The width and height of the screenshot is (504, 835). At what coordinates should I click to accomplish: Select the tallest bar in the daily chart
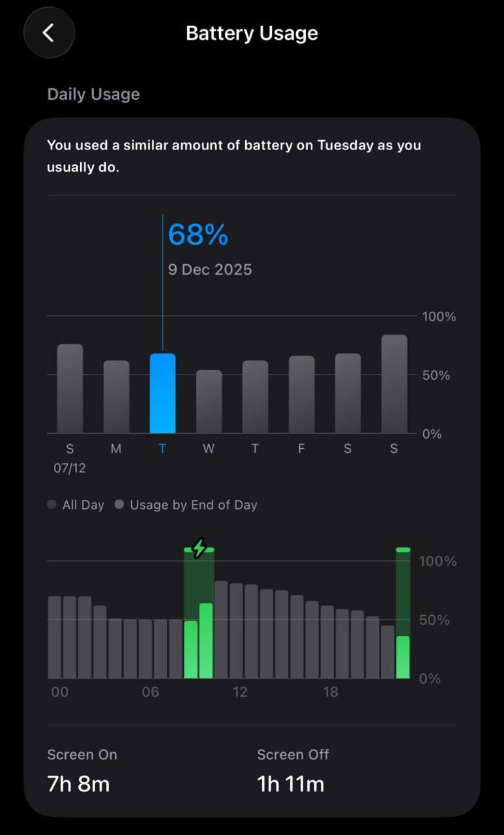[x=394, y=384]
